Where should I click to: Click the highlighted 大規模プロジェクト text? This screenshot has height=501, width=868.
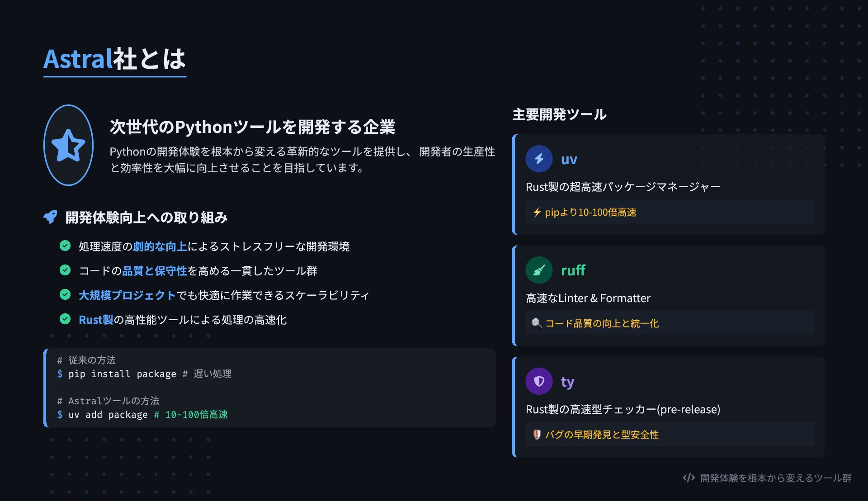click(127, 295)
